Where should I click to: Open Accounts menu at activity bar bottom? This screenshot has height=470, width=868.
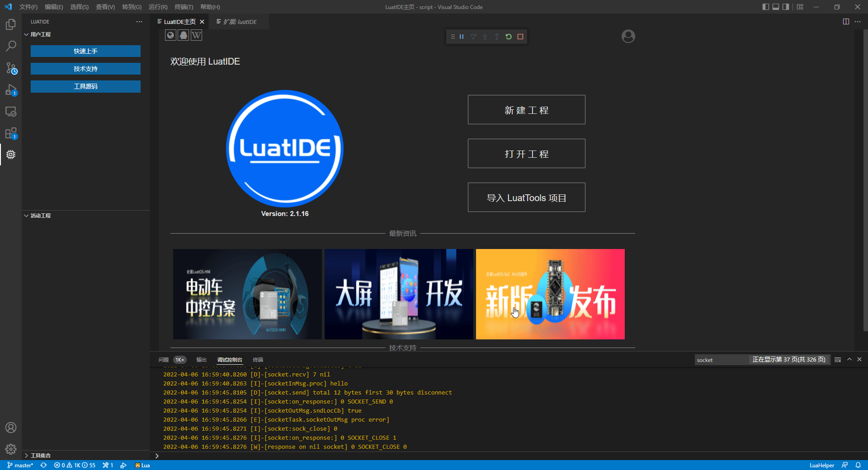pos(11,428)
